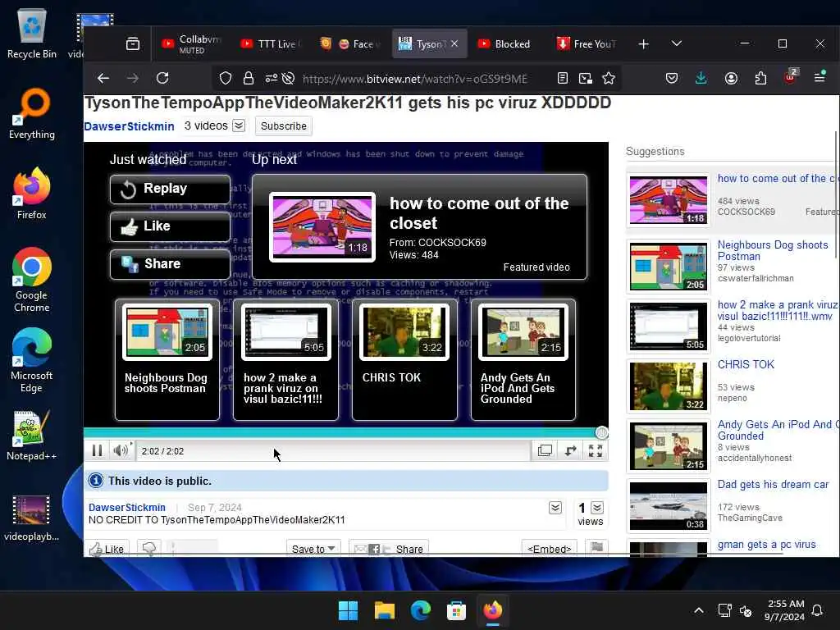Open the Firefox downloads panel
The width and height of the screenshot is (840, 630).
coord(701,78)
